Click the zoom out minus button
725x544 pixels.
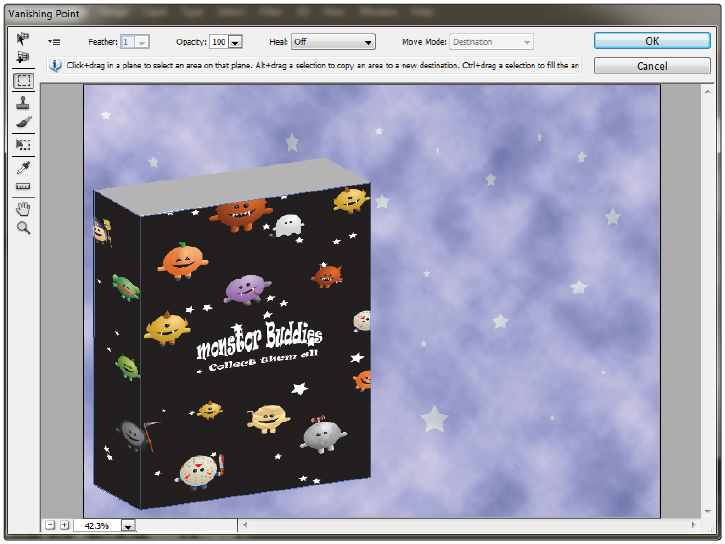click(x=49, y=525)
